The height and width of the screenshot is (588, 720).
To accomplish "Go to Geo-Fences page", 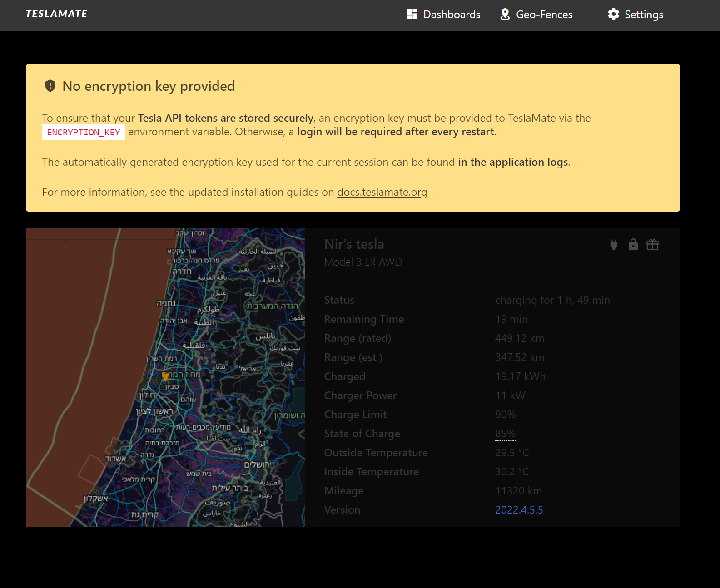I will pyautogui.click(x=536, y=15).
